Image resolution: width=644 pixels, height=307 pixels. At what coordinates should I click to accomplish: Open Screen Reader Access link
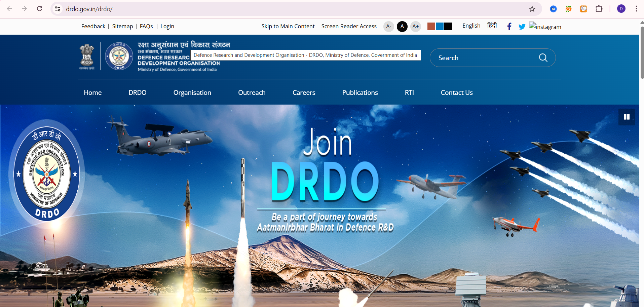pos(349,26)
